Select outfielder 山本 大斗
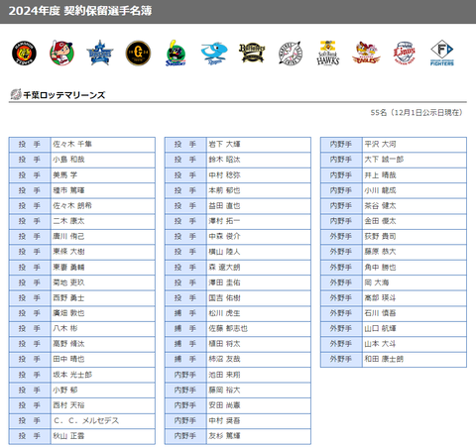This screenshot has height=448, width=476. (381, 344)
